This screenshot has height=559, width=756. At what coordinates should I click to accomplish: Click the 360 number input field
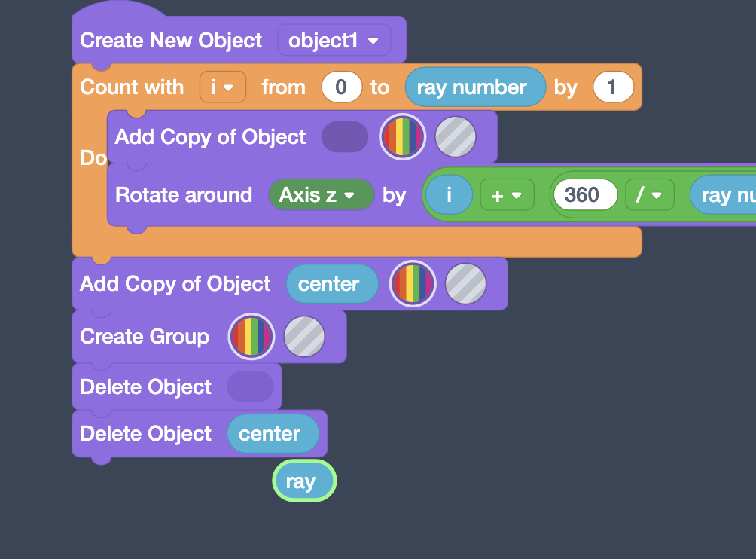(585, 194)
